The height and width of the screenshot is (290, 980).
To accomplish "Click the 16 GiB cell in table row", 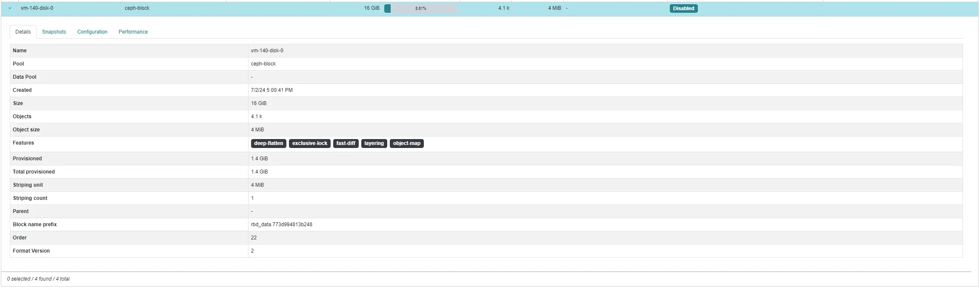I will (371, 8).
